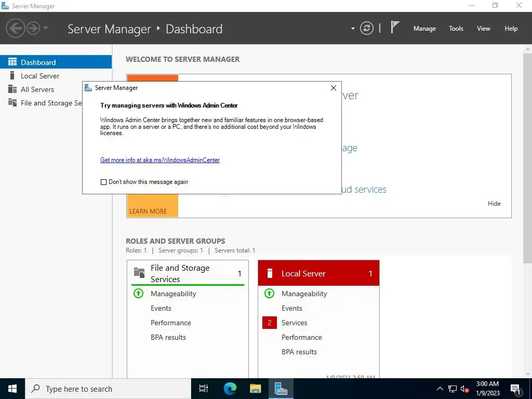Click the back navigation arrow

point(15,28)
